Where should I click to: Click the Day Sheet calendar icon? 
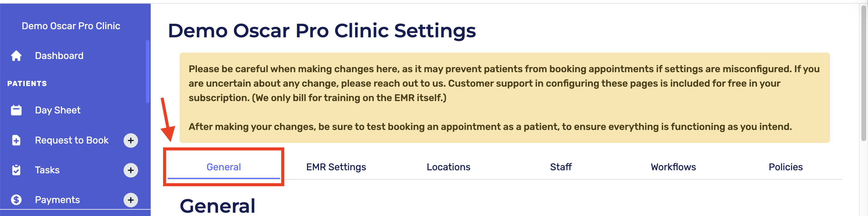click(16, 110)
